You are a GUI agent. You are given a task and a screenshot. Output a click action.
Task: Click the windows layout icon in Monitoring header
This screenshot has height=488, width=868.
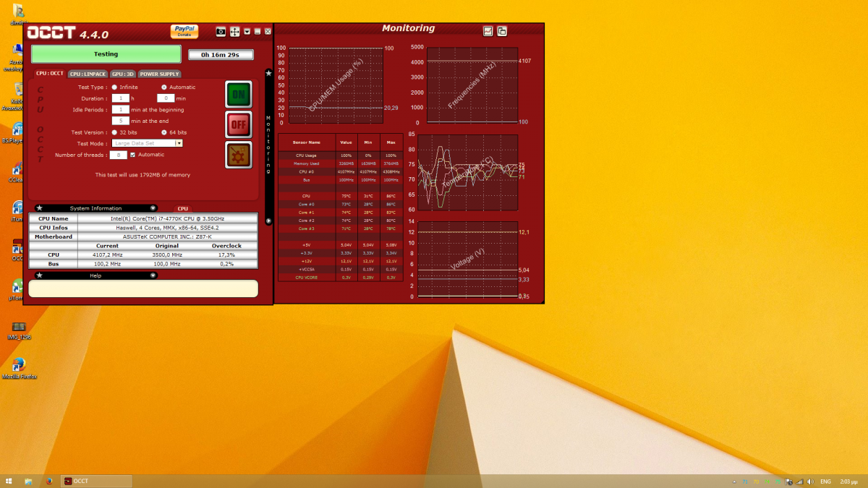coord(502,30)
